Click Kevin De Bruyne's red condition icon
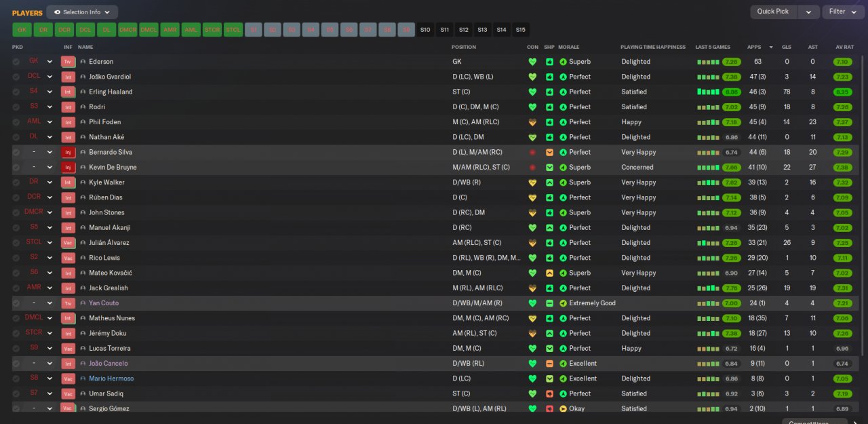 click(x=532, y=168)
